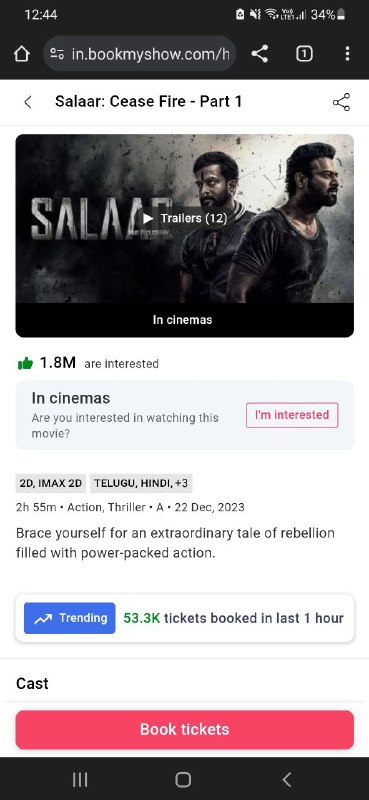369x800 pixels.
Task: Select the 2D, IMAX 2D format tag
Action: [51, 483]
